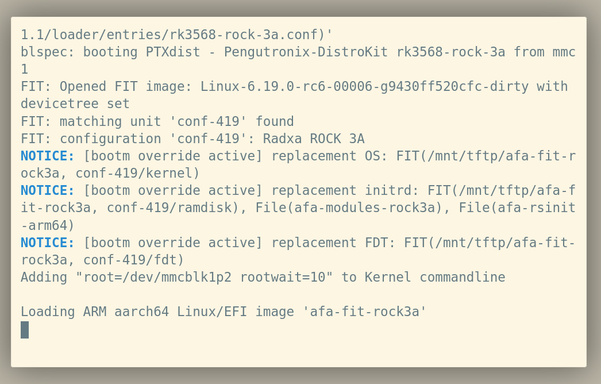This screenshot has height=384, width=601.
Task: Click 'replacement initrd:' text
Action: coord(345,190)
